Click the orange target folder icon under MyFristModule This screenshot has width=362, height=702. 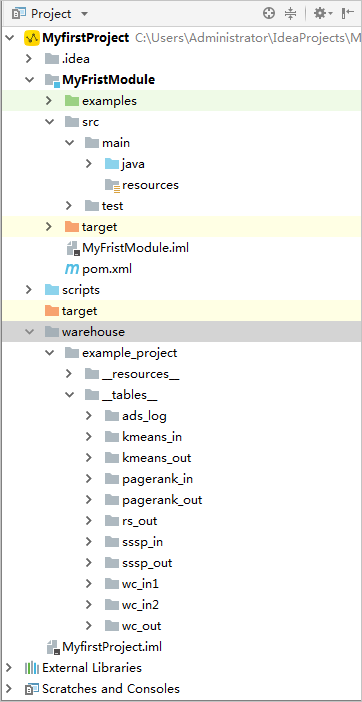pos(72,227)
